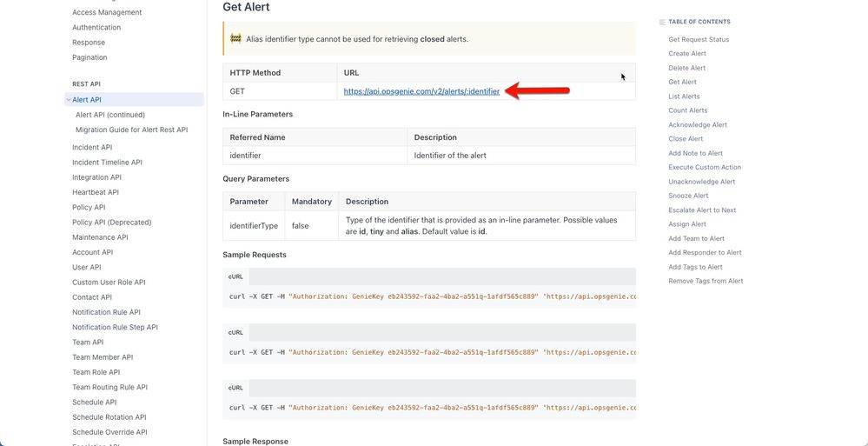Open User API page
Viewport: 868px width, 446px height.
87,267
